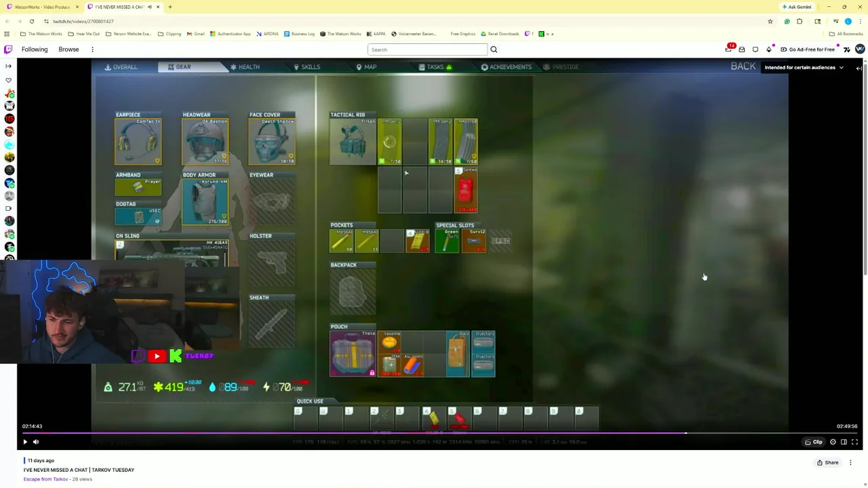
Task: Open the Hear Me Out bookmark folder
Action: coord(84,34)
